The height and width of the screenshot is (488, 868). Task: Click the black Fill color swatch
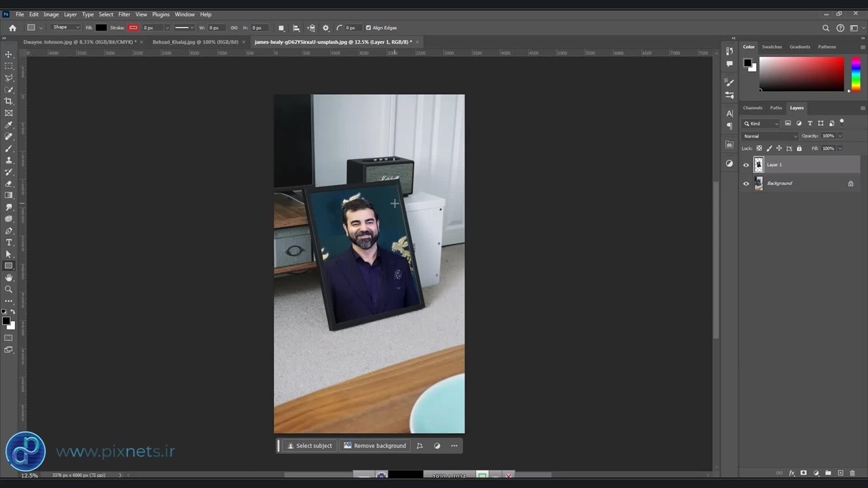coord(101,28)
